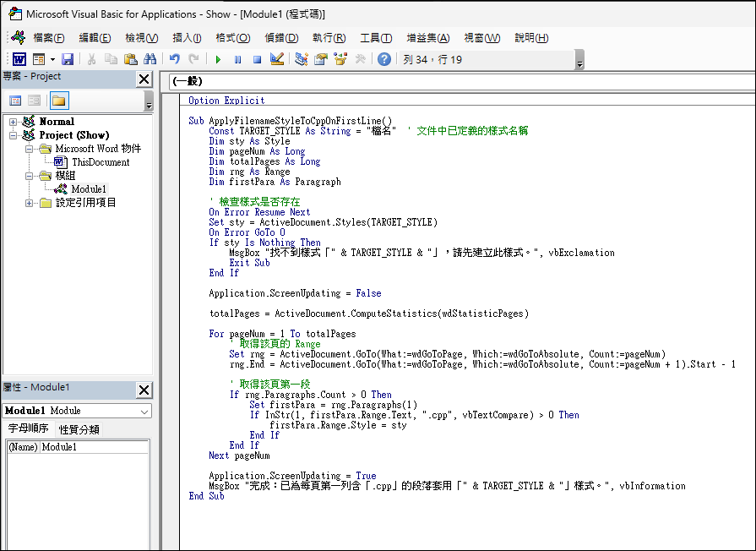The height and width of the screenshot is (551, 756).
Task: Switch to Word via the View Microsoft Word icon
Action: coord(19,59)
